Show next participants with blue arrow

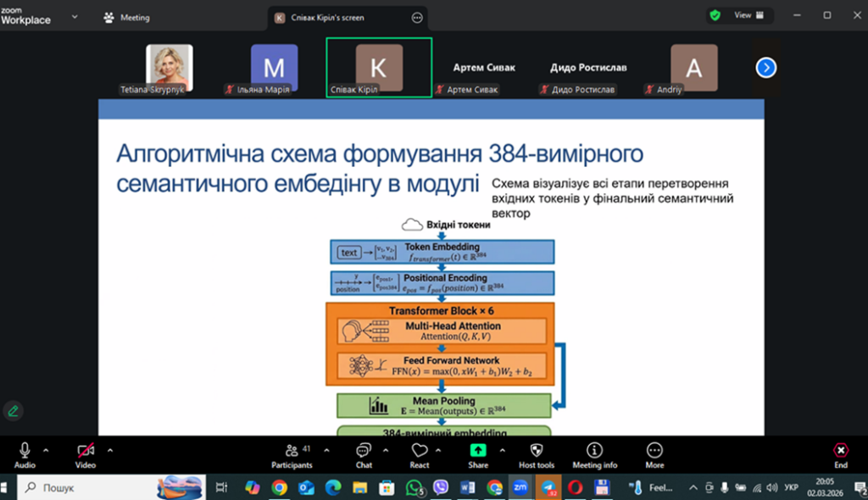[766, 68]
